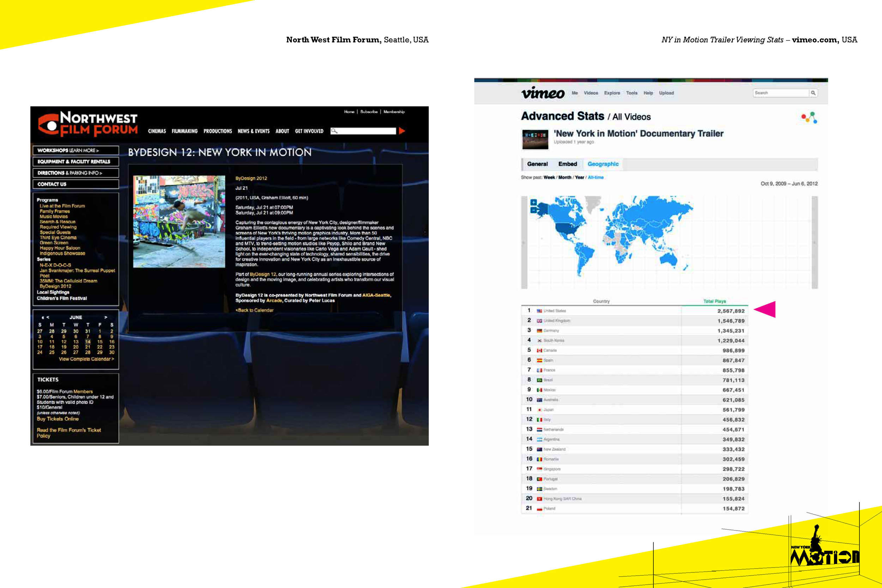Click Directions & Parking Info button
The image size is (882, 588).
76,173
